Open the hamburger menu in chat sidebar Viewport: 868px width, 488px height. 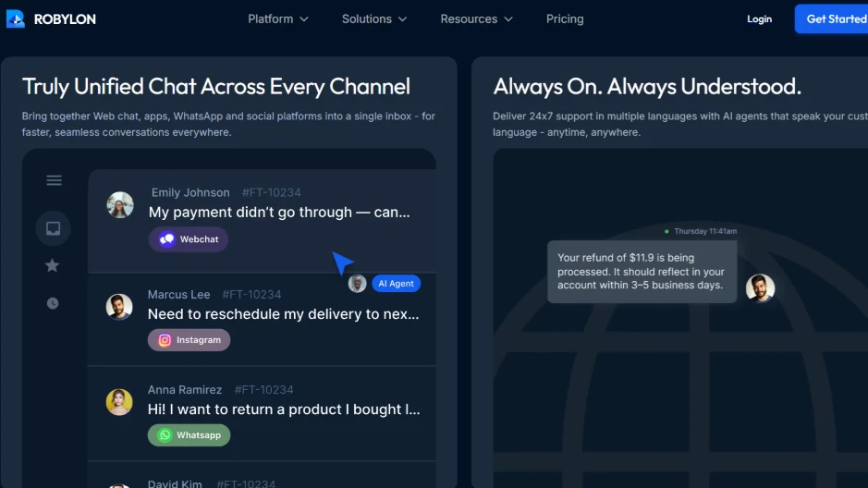tap(54, 180)
